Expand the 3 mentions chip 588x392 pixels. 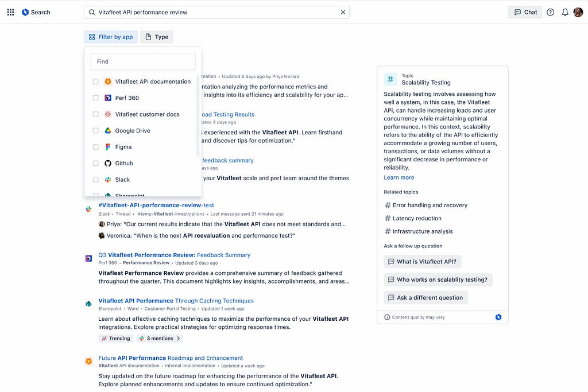point(160,339)
